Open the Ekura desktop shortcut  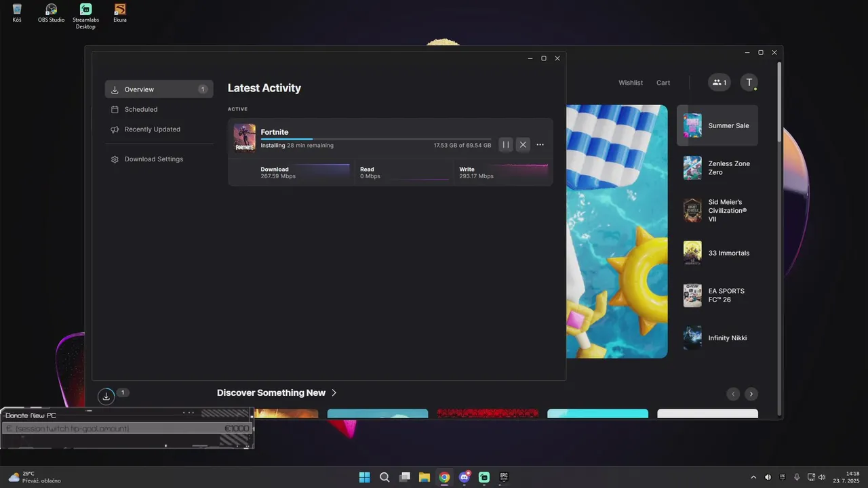[x=120, y=14]
